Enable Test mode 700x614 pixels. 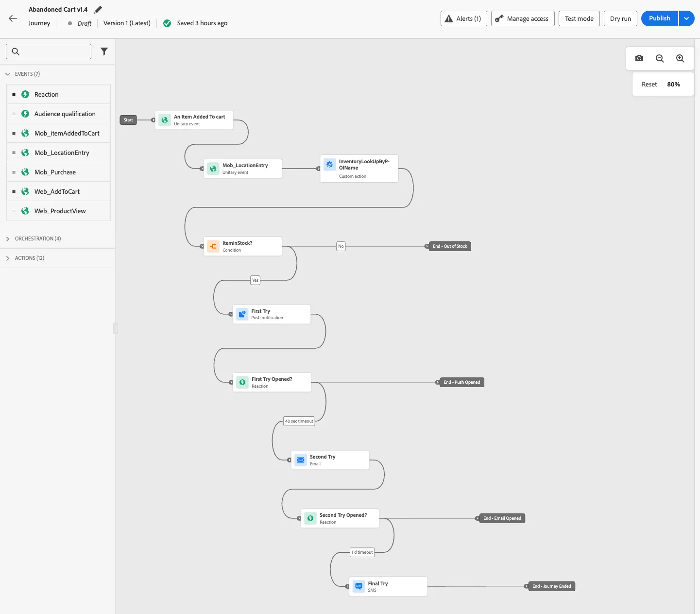coord(579,18)
